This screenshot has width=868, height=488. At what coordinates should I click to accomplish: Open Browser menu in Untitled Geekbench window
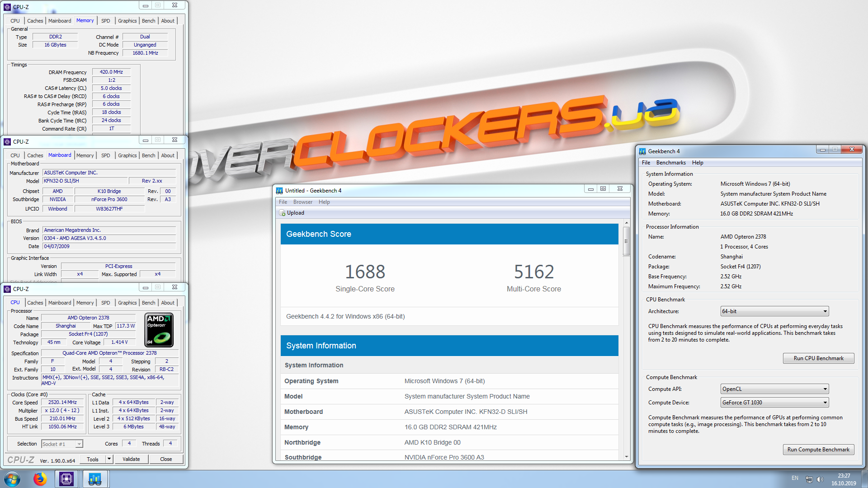coord(302,202)
